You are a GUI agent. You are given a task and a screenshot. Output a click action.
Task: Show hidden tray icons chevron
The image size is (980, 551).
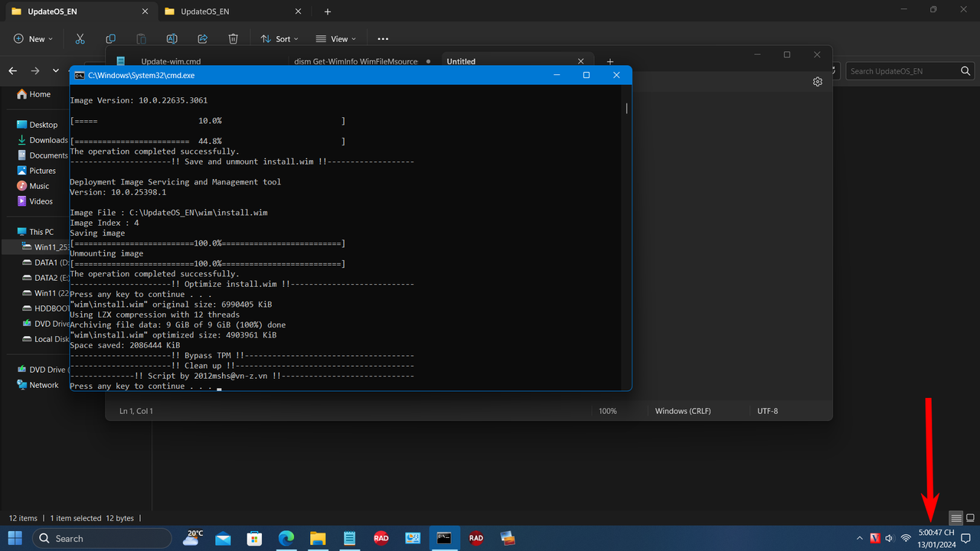[859, 539]
